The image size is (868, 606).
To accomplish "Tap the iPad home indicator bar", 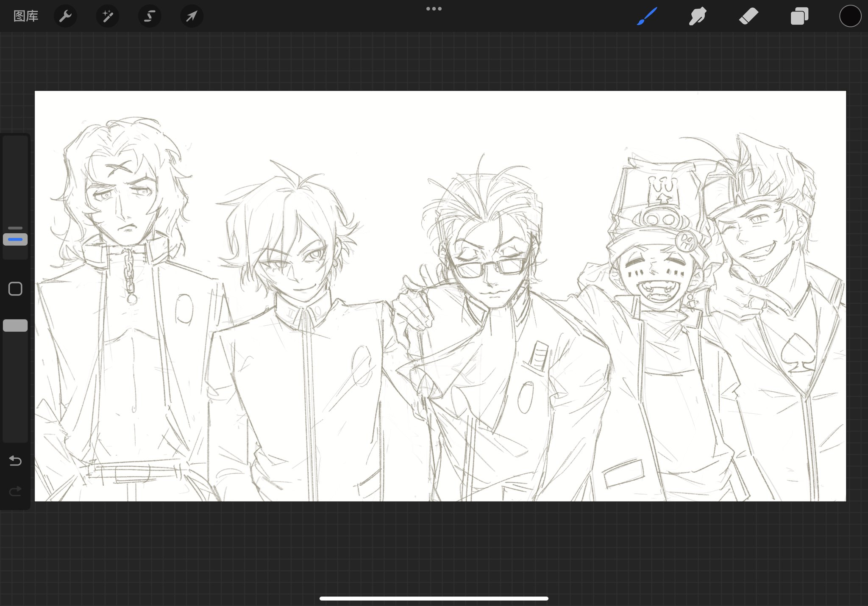I will tap(434, 598).
